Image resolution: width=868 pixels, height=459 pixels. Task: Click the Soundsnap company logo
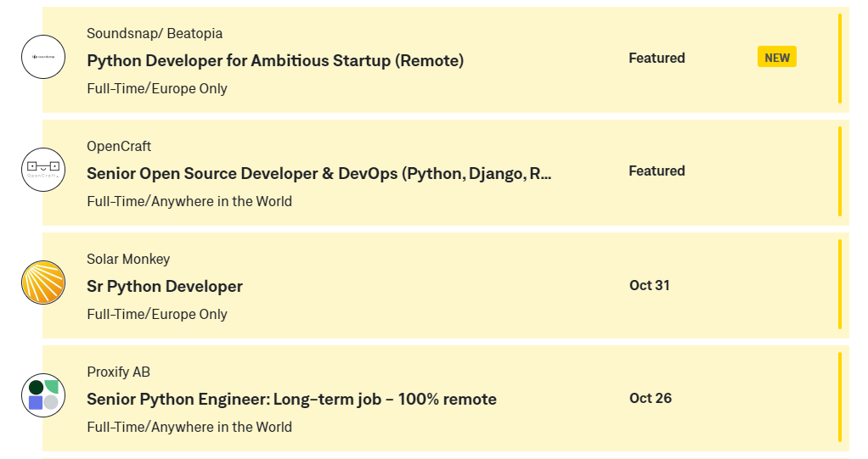pos(43,57)
